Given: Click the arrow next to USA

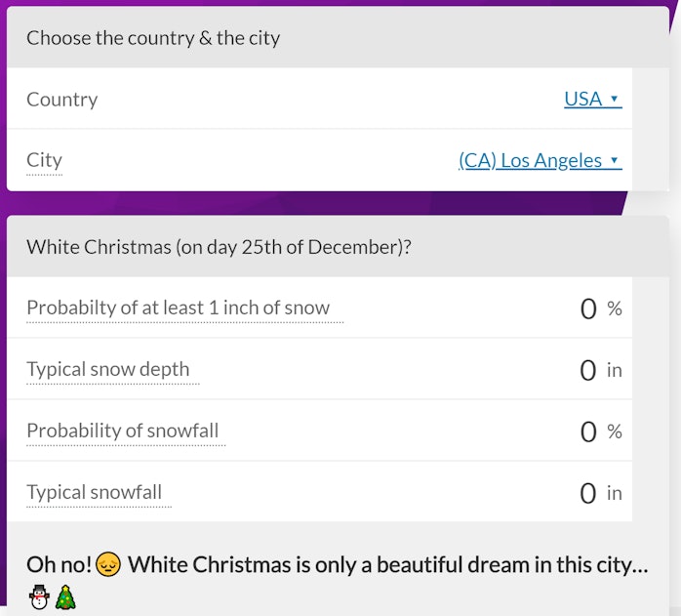Looking at the screenshot, I should tap(614, 99).
